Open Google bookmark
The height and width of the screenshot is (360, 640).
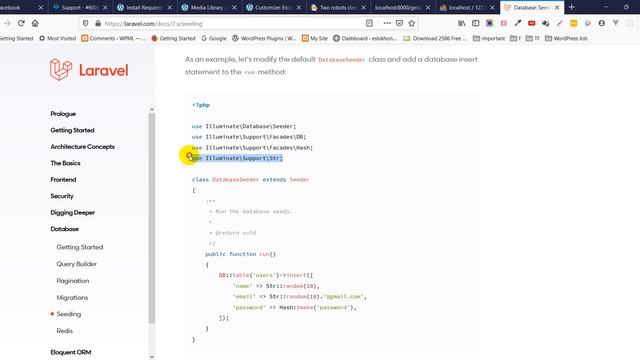(214, 38)
